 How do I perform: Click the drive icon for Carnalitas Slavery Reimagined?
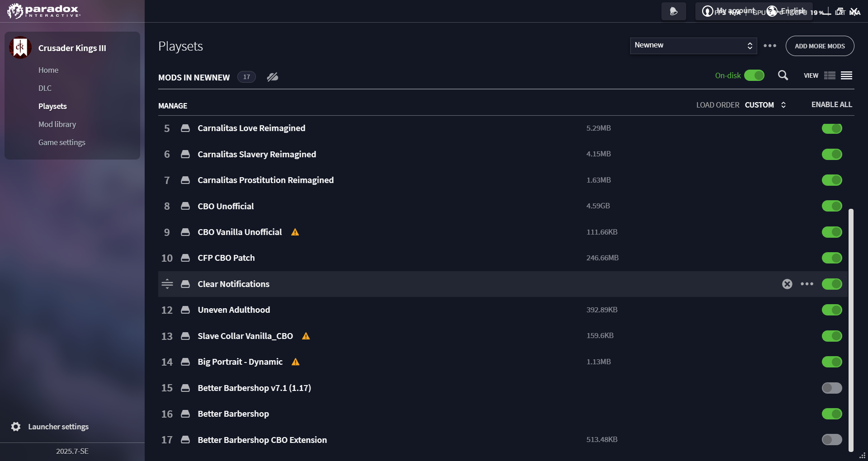tap(185, 154)
